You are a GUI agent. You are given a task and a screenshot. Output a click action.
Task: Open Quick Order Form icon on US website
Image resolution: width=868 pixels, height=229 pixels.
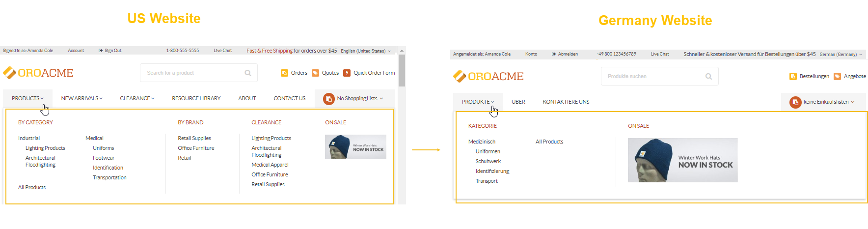[x=347, y=73]
